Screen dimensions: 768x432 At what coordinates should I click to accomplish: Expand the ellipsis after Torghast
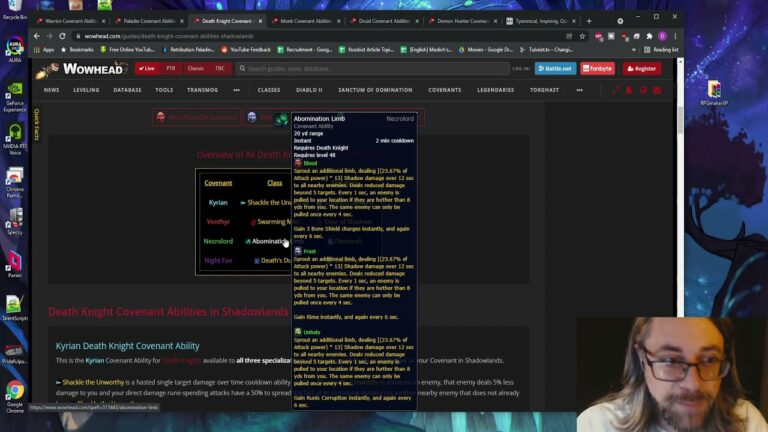(x=579, y=90)
